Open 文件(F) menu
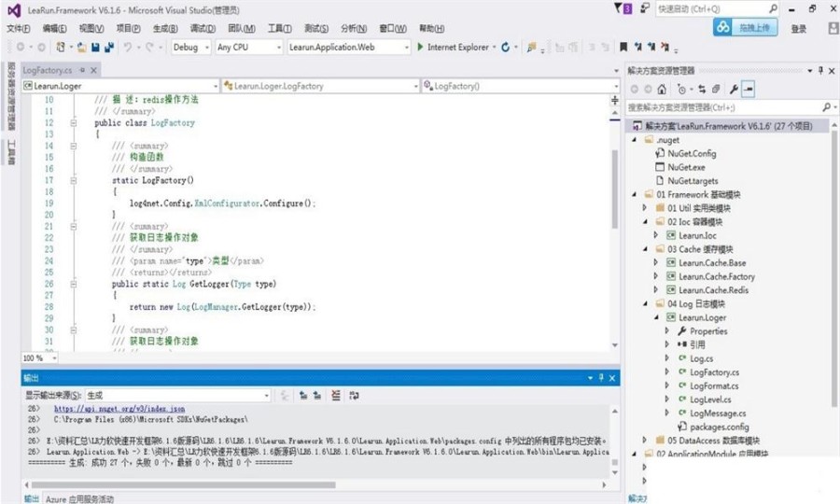Image resolution: width=840 pixels, height=504 pixels. coord(19,28)
